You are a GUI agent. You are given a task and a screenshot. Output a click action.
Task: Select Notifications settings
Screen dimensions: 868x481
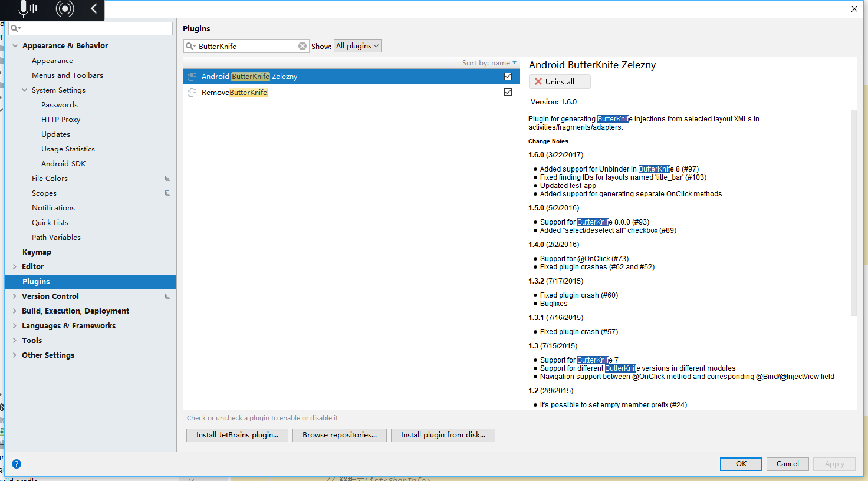tap(53, 208)
